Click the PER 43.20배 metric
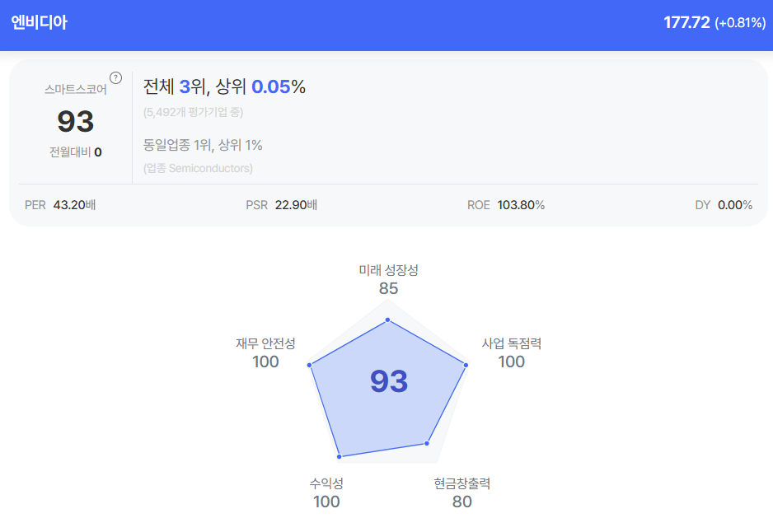The width and height of the screenshot is (773, 532). [60, 205]
